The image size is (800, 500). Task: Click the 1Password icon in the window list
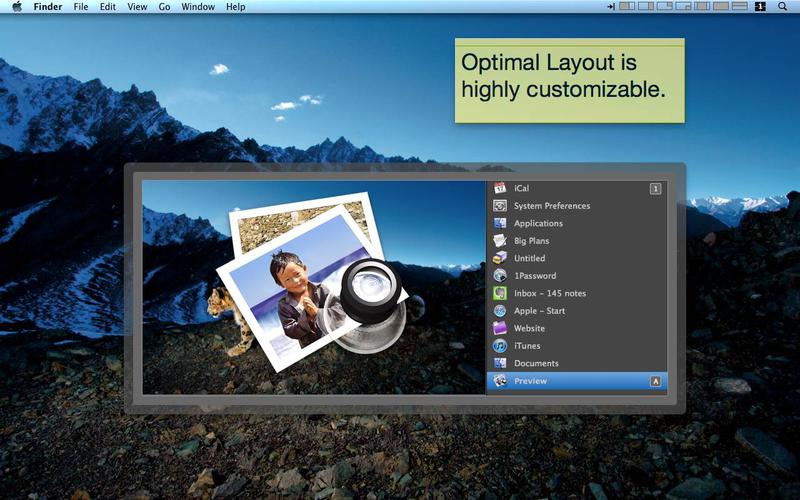point(500,276)
